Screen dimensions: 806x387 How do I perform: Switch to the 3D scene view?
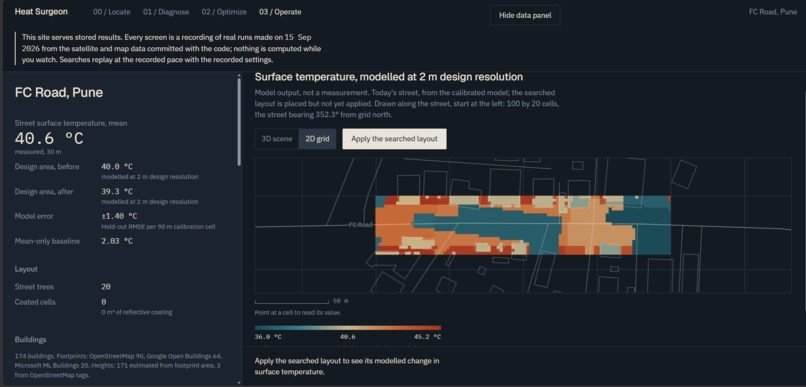coord(277,139)
